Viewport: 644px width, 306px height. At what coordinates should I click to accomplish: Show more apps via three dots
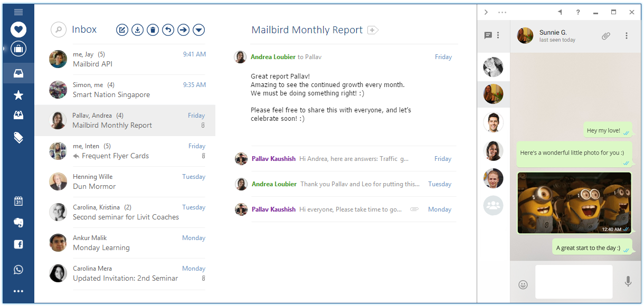(x=18, y=291)
